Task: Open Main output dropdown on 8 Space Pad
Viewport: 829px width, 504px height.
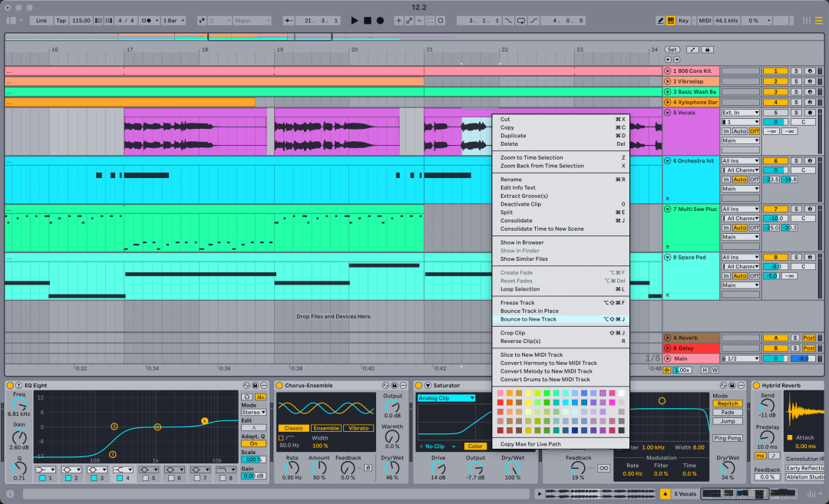Action: (x=740, y=285)
